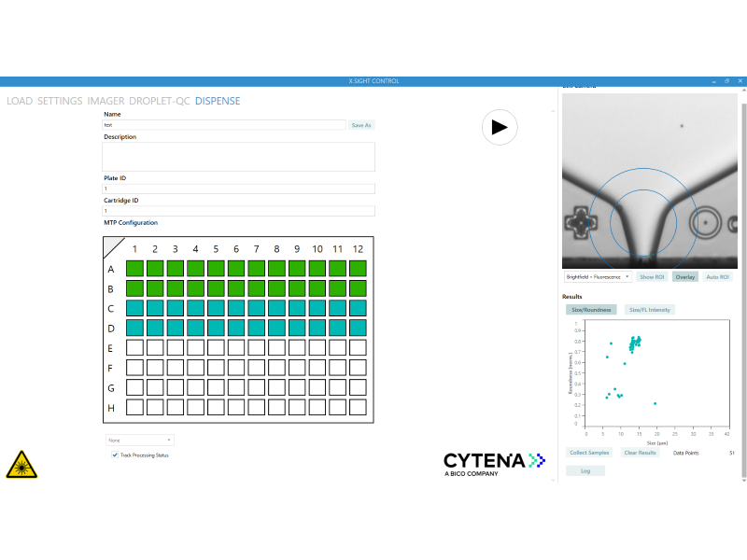Switch to the DROPLET-QC tab
747x560 pixels.
[159, 101]
